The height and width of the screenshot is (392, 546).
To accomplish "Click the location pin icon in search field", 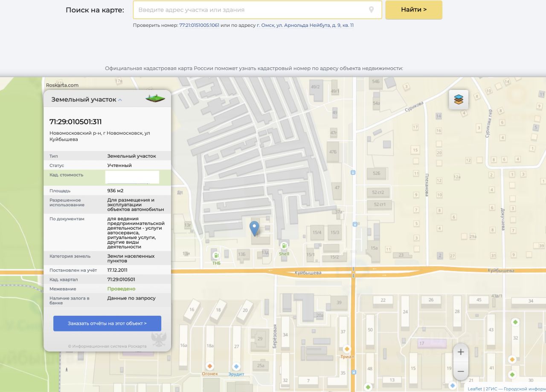I will coord(371,10).
